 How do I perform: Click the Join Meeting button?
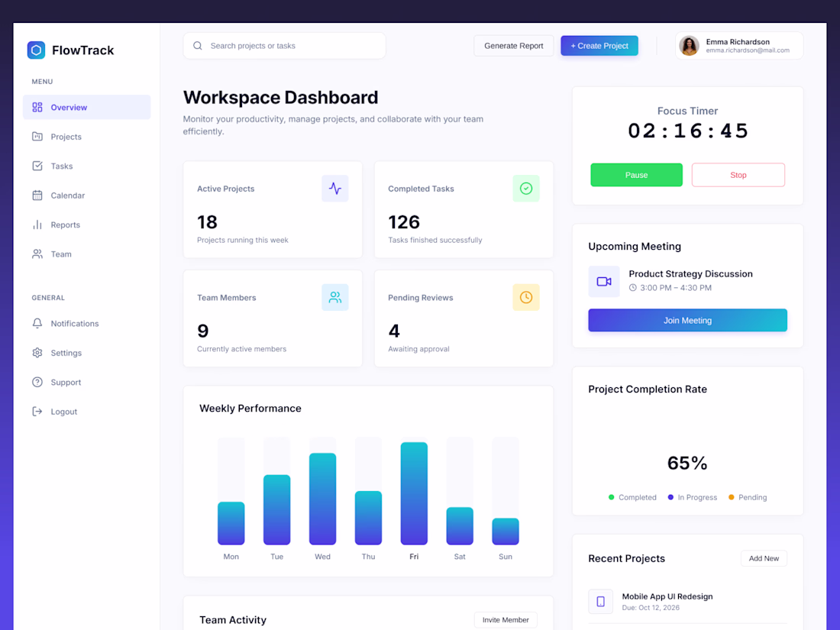(687, 321)
